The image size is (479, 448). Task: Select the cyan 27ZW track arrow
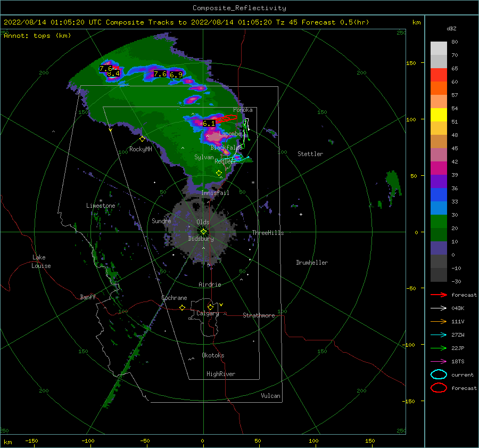[x=439, y=335]
